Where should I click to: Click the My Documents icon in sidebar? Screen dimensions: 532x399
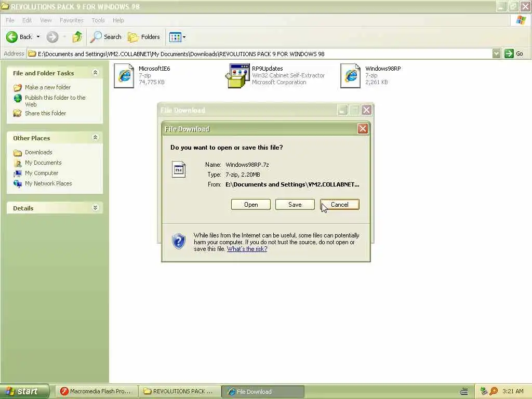pos(18,163)
